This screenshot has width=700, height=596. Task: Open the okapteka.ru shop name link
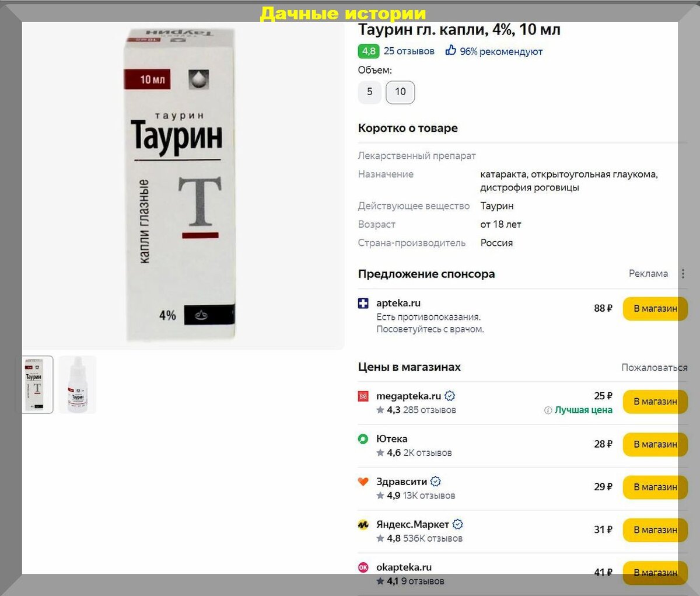coord(404,567)
